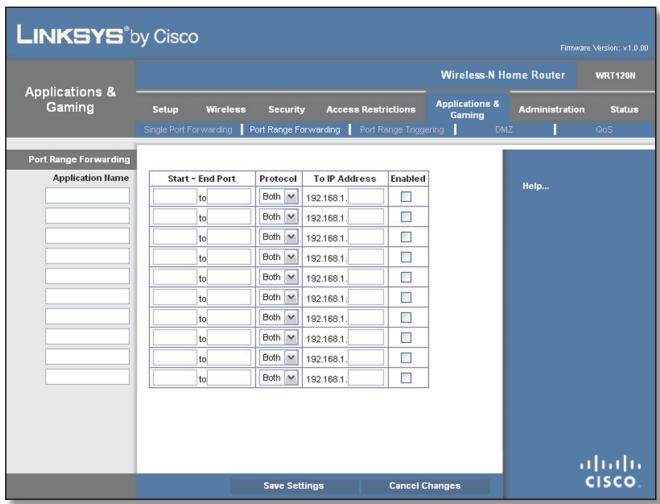Click the Wireless-N Home Router title
The width and height of the screenshot is (660, 504).
point(503,75)
